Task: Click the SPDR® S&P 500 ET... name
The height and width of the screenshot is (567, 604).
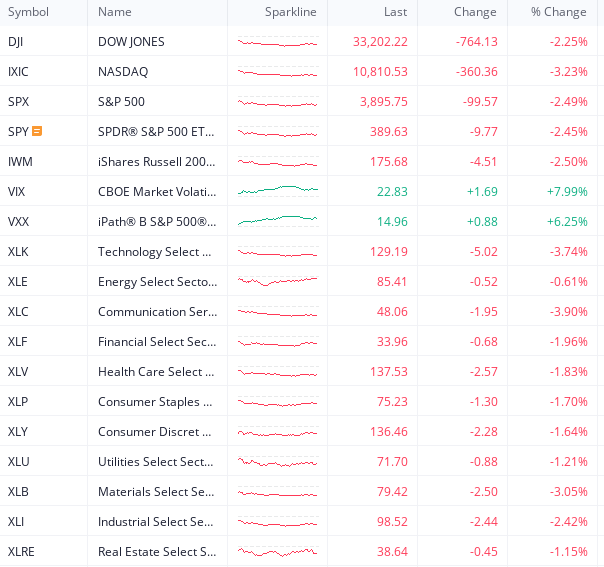Action: point(156,132)
